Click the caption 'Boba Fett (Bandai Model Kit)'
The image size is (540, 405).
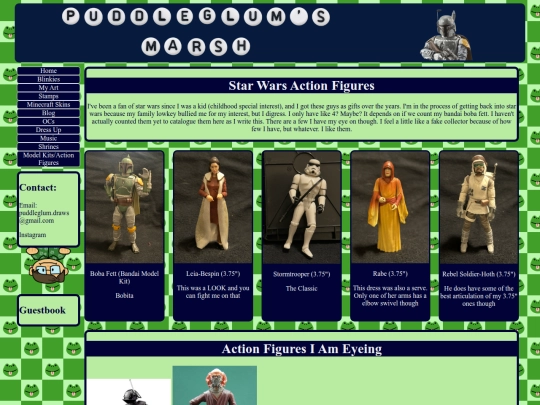pyautogui.click(x=124, y=278)
